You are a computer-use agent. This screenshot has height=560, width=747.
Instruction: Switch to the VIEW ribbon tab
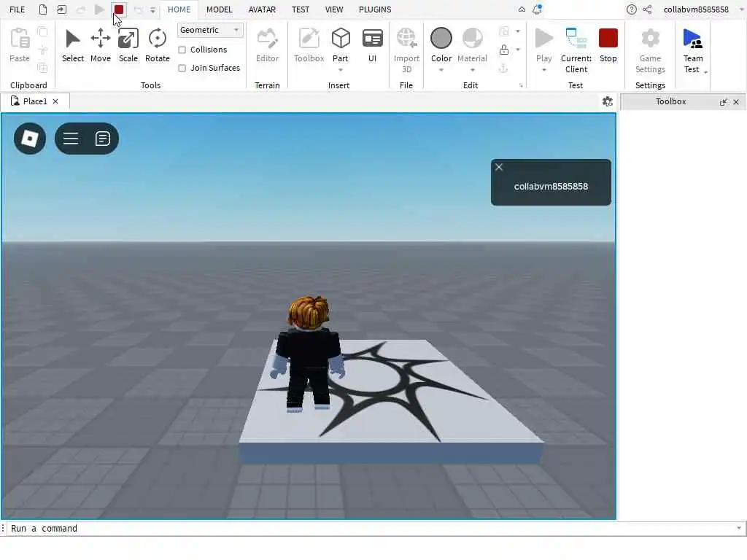pos(334,9)
